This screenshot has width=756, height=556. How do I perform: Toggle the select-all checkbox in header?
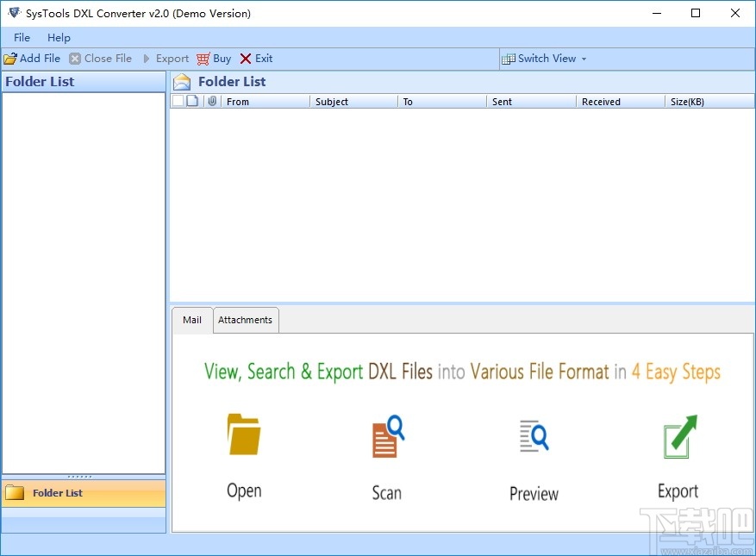click(178, 101)
